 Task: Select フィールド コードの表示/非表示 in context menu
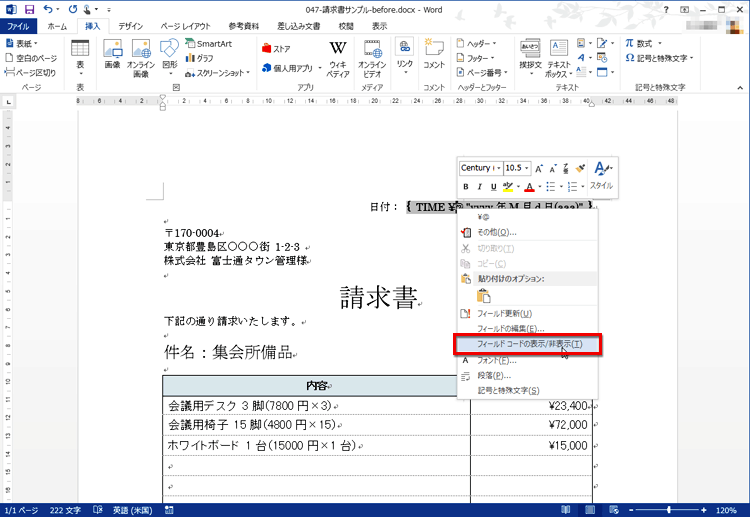click(528, 344)
